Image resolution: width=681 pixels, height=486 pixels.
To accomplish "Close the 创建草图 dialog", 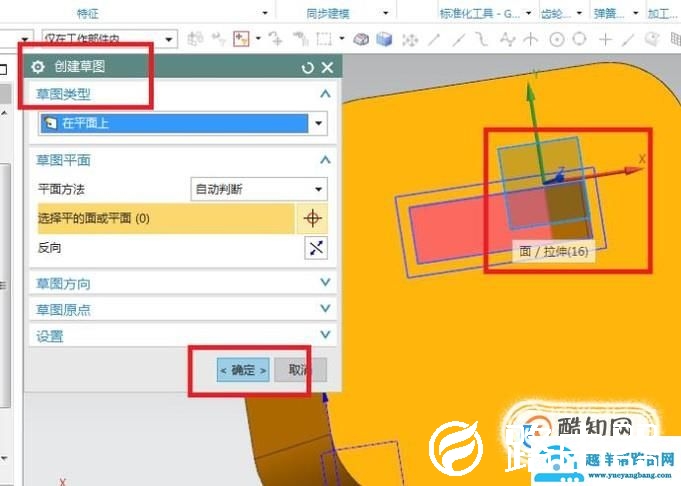I will pos(327,67).
